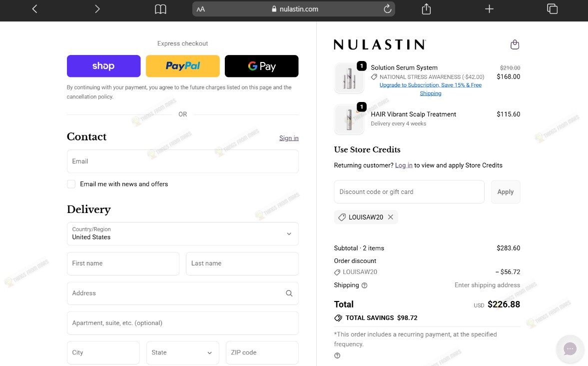Click HAIR Vibrant Scalp Treatment thumbnail
Viewport: 588px width, 366px height.
(349, 119)
